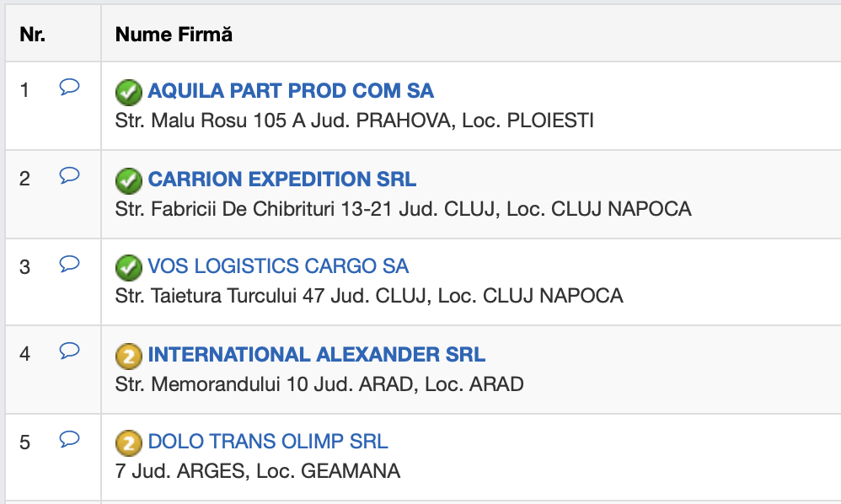Click gold badge beside INTERNATIONAL ALEXANDER SRL
This screenshot has height=504, width=841.
(128, 356)
